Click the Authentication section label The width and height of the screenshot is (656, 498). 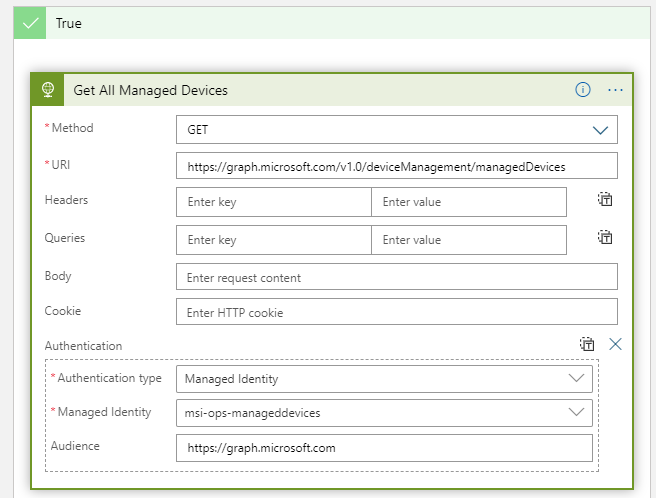click(x=83, y=346)
